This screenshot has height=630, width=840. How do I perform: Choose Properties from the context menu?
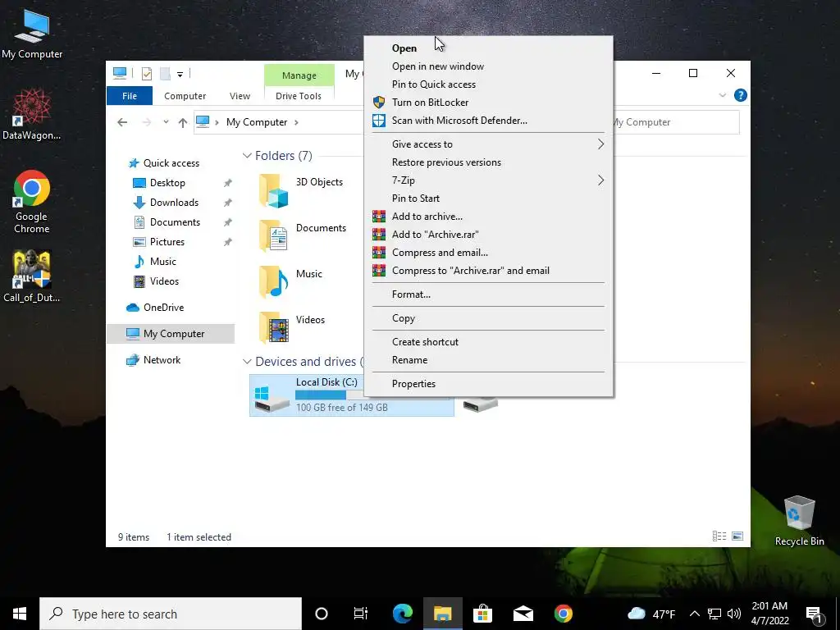[489, 384]
